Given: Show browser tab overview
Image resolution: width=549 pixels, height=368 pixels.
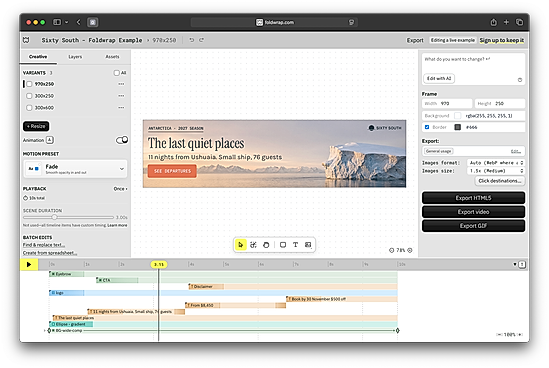Looking at the screenshot, I should [520, 22].
